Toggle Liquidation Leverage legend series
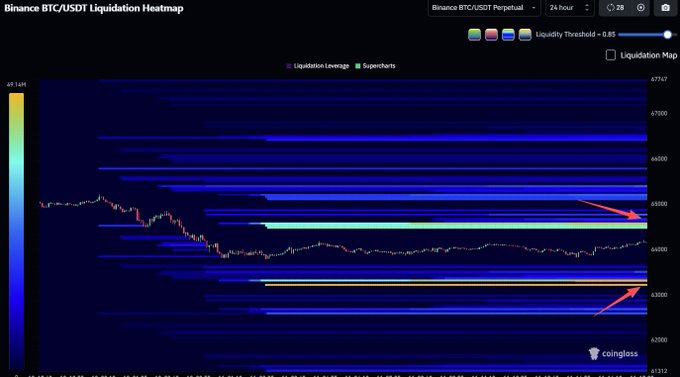Viewport: 680px width, 377px height. 318,66
